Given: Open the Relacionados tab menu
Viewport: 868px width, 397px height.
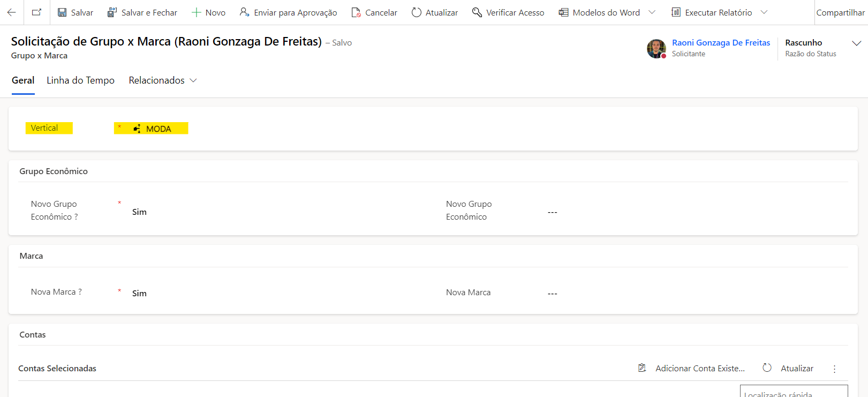Looking at the screenshot, I should click(163, 80).
